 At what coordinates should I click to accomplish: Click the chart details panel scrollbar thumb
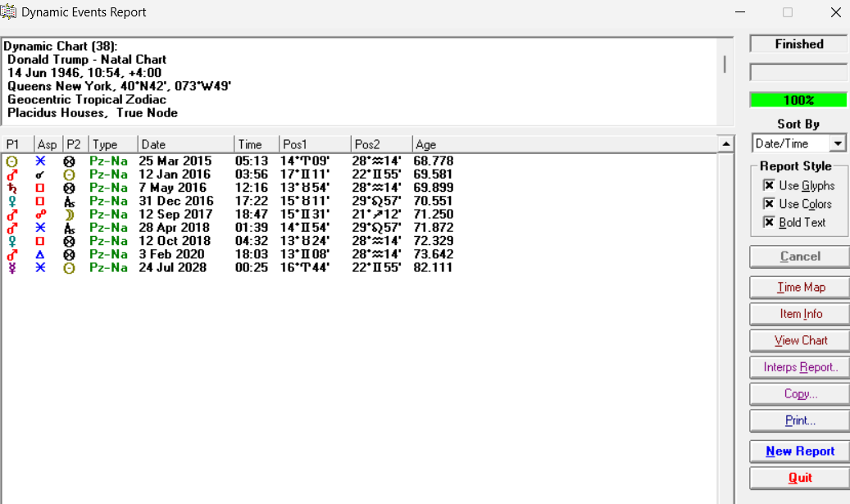[725, 64]
